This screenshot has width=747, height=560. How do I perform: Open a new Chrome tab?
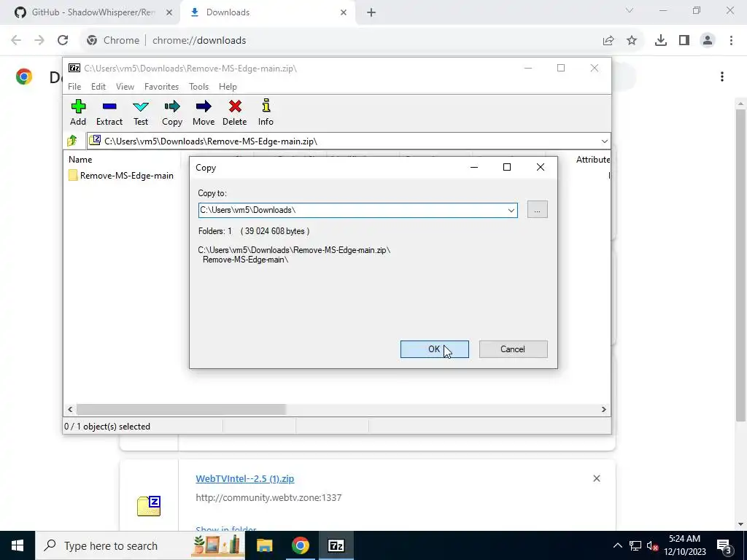click(x=371, y=13)
